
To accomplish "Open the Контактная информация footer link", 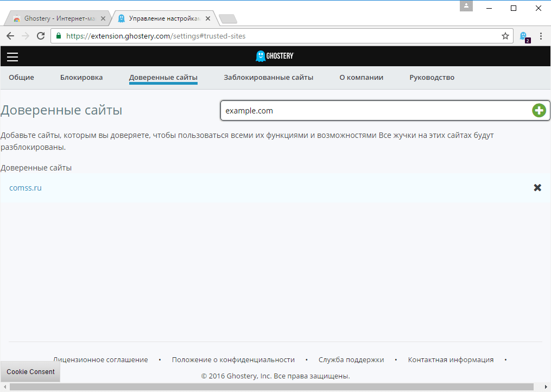I will click(451, 359).
